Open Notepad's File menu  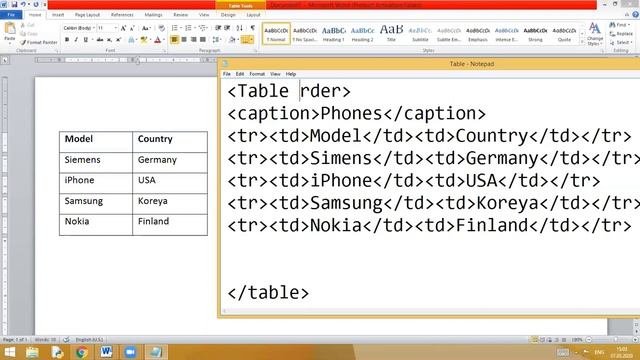click(227, 74)
